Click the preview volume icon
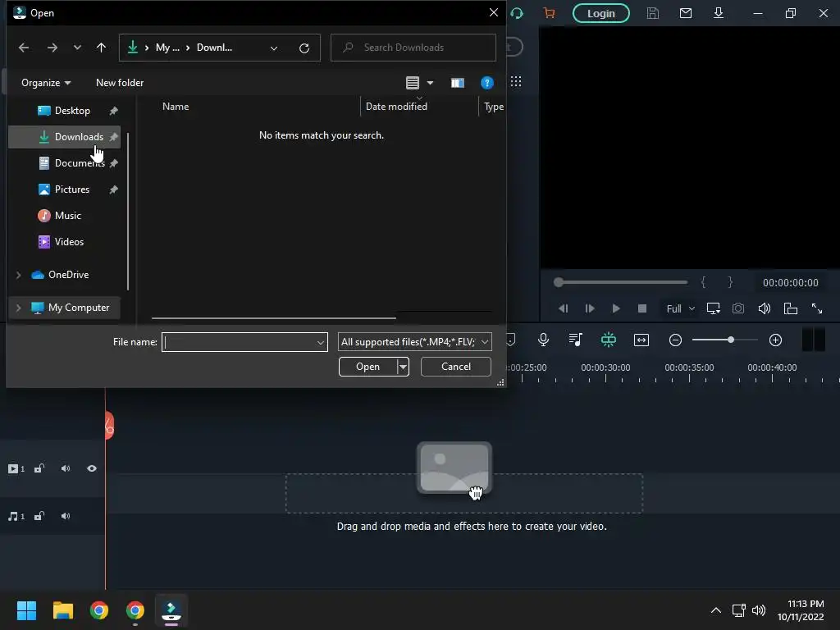The height and width of the screenshot is (630, 840). pos(765,308)
